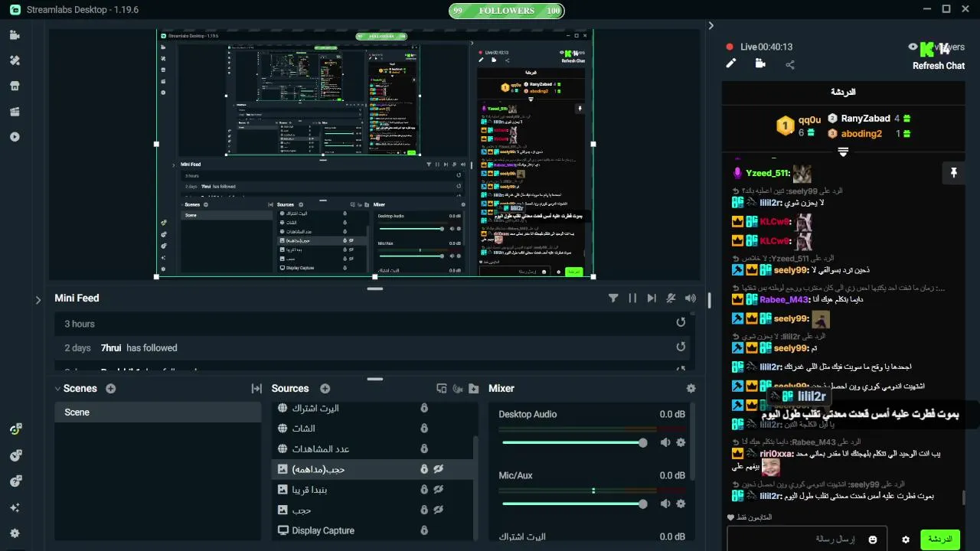The image size is (980, 551).
Task: Share the stream with the share icon
Action: point(790,64)
